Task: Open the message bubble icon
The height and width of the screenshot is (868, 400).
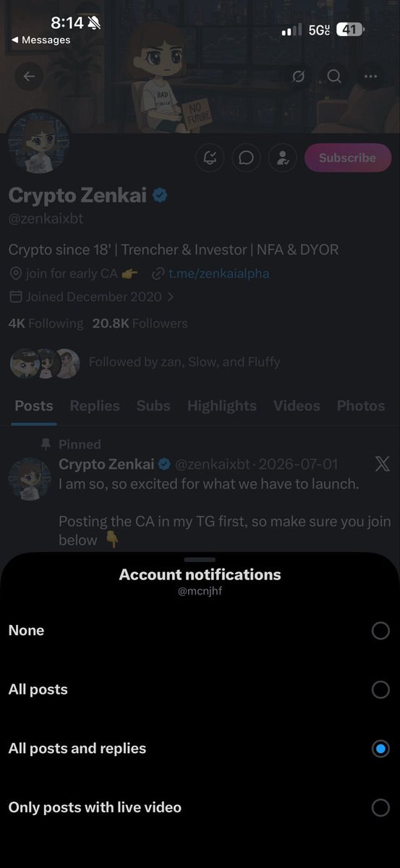Action: (246, 158)
